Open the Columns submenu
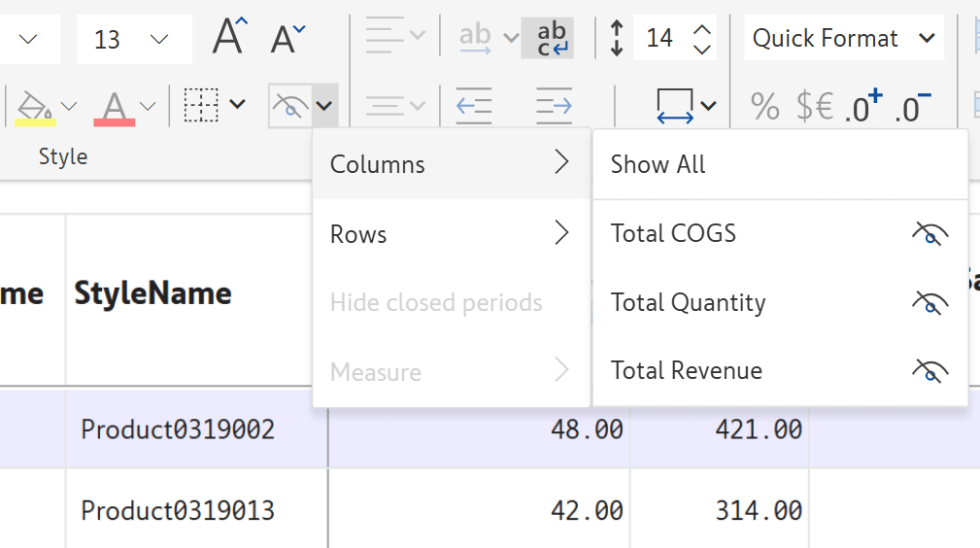The image size is (980, 548). tap(452, 164)
